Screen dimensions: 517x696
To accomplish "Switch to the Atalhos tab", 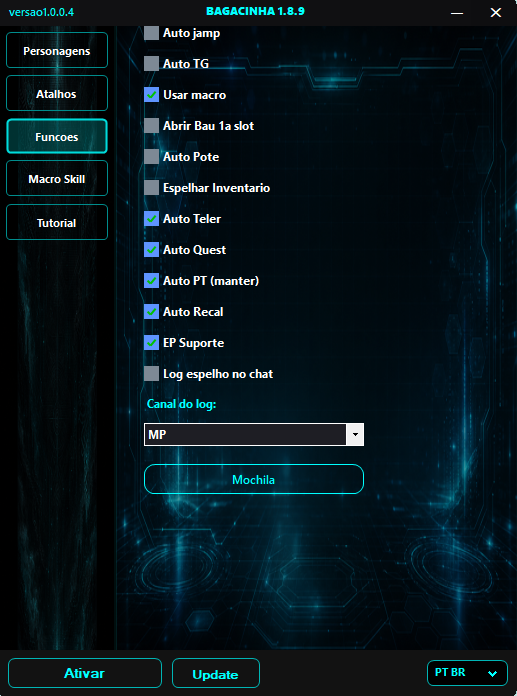I will (57, 94).
